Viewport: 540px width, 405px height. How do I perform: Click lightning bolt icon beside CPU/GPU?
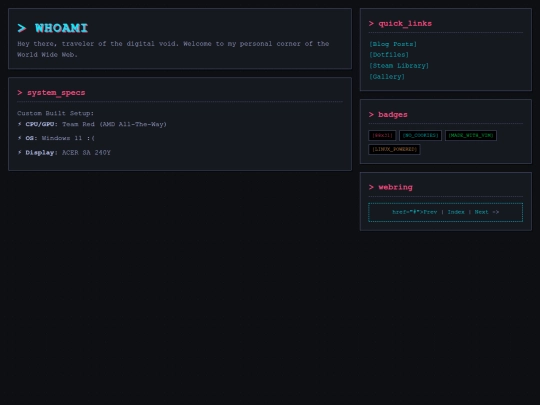(x=20, y=124)
